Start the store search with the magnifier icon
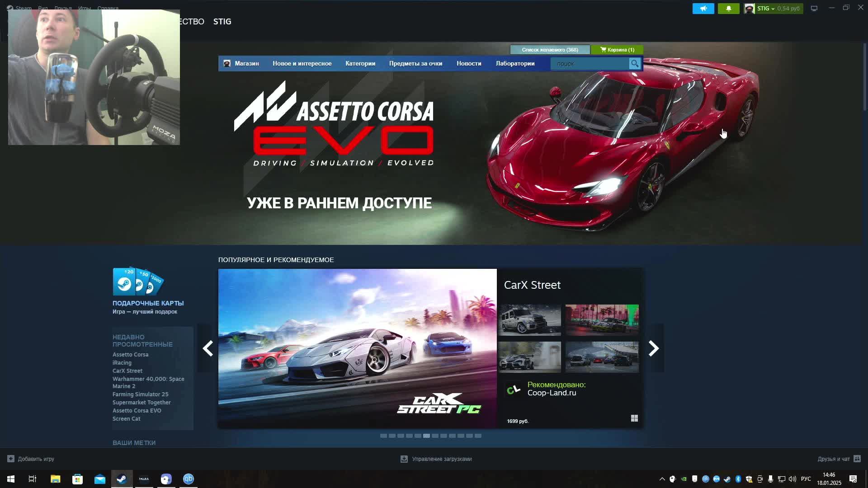The height and width of the screenshot is (488, 868). click(635, 64)
